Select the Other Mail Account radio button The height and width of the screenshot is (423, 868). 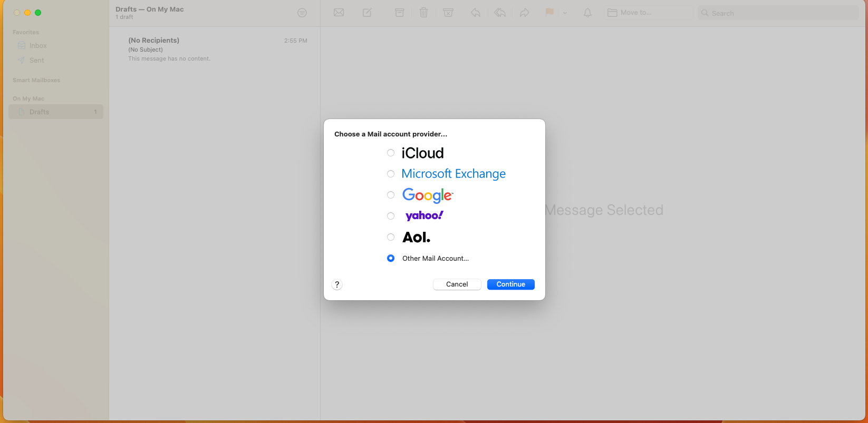[x=391, y=258]
